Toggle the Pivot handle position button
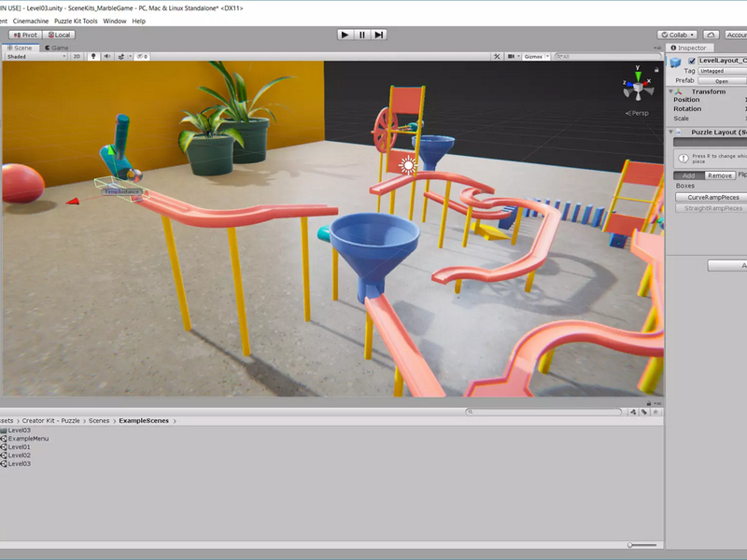The image size is (747, 560). (x=26, y=35)
